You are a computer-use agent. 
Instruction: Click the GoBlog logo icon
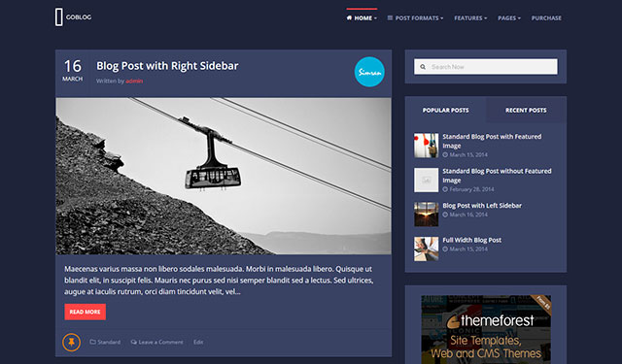[x=58, y=17]
